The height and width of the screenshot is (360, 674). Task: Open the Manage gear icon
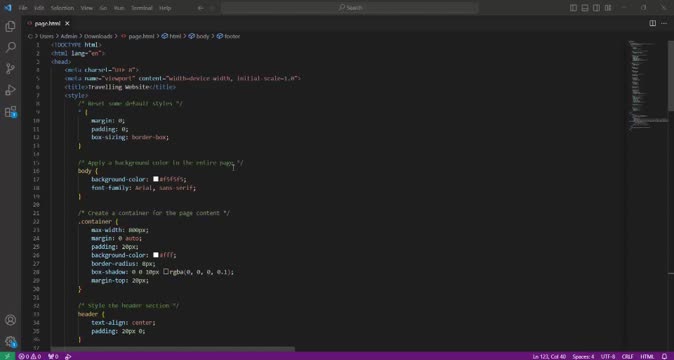tap(10, 342)
